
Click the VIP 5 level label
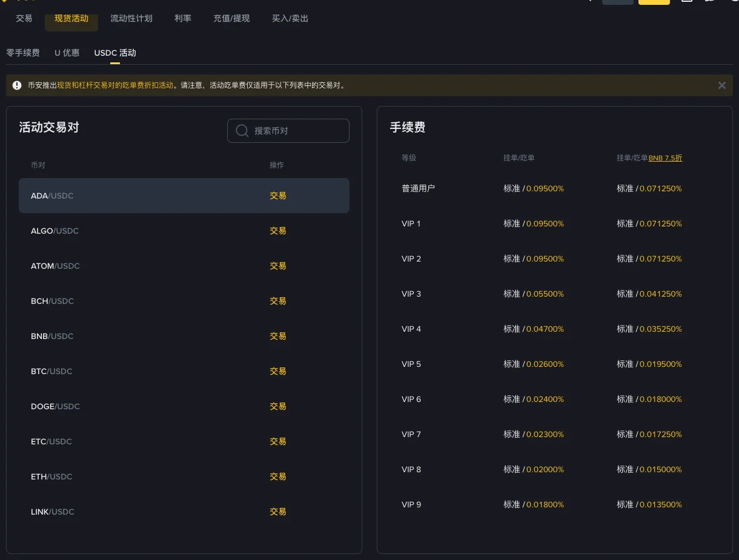(x=411, y=364)
